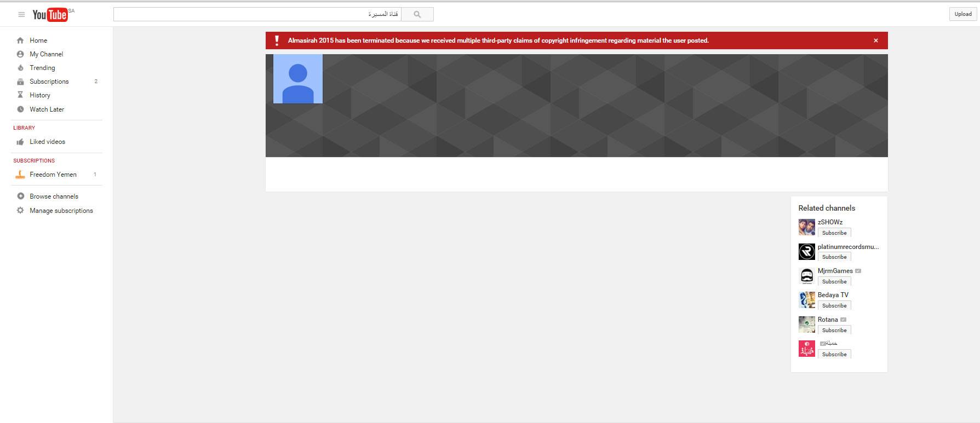The image size is (980, 423).
Task: Open Bedaya TV channel thumbnail
Action: coord(806,300)
